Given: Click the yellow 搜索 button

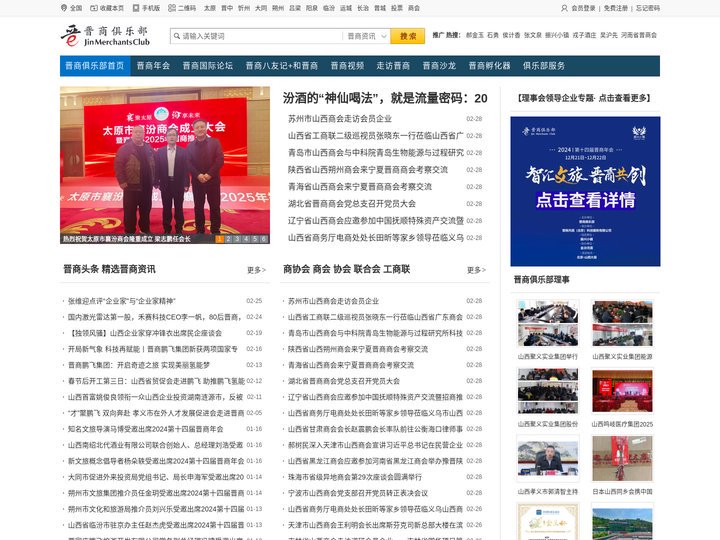Looking at the screenshot, I should [407, 36].
